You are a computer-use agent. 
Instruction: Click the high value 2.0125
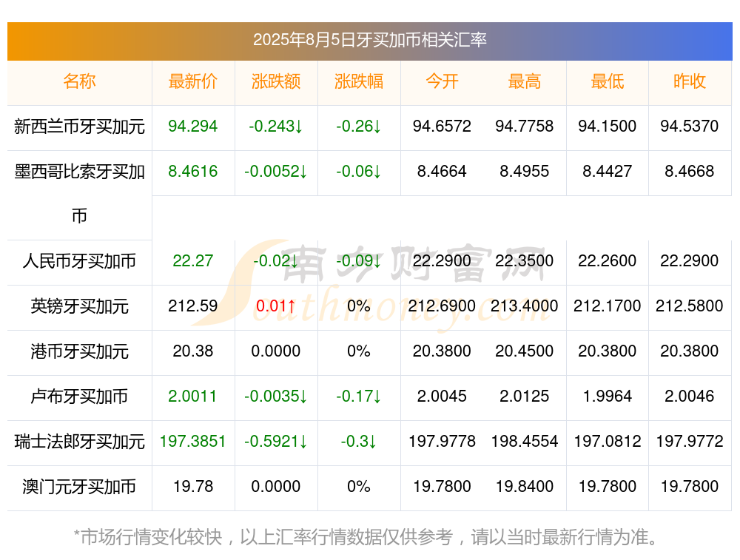(525, 397)
